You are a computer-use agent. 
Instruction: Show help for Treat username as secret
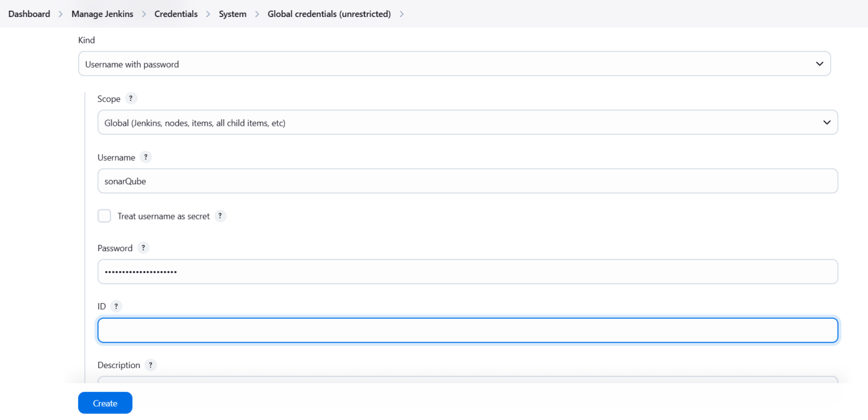tap(220, 216)
